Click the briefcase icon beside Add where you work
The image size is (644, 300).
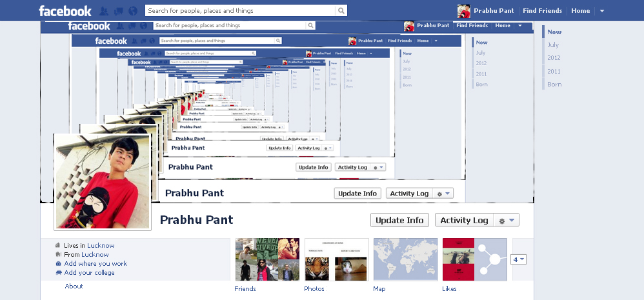click(58, 263)
